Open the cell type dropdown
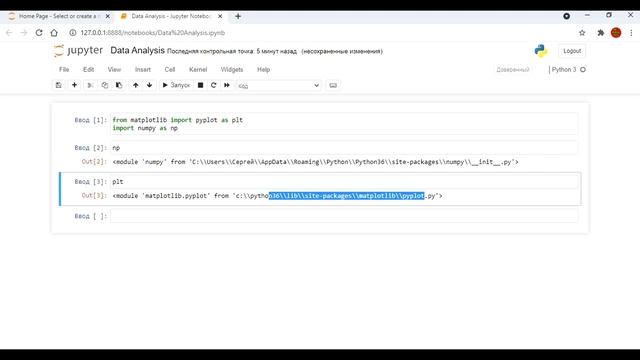The image size is (640, 360). pyautogui.click(x=279, y=86)
